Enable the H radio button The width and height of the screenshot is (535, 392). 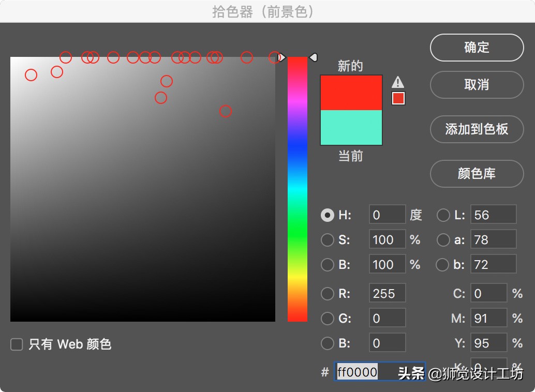[328, 215]
